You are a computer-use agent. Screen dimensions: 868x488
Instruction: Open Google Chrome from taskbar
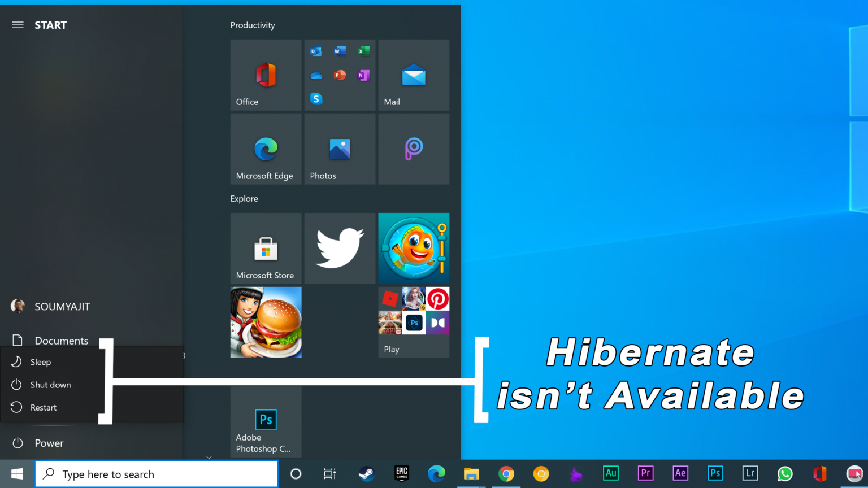coord(506,474)
